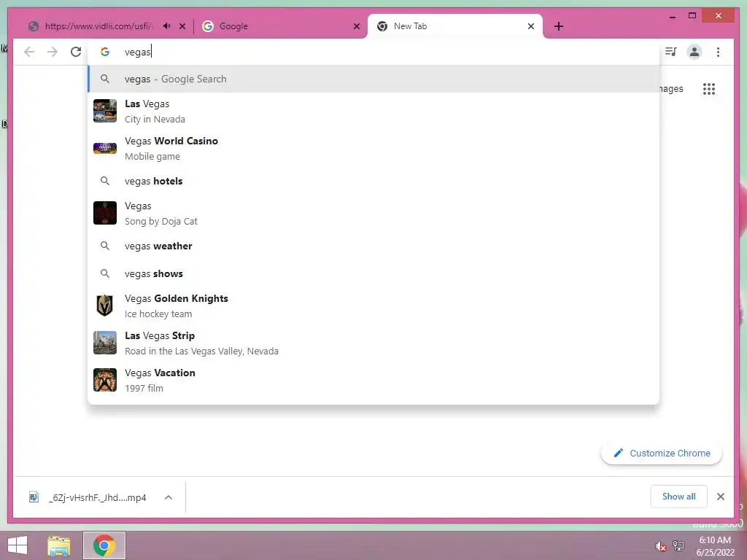Pick the Vegas song by Doja Cat suggestion

click(373, 214)
